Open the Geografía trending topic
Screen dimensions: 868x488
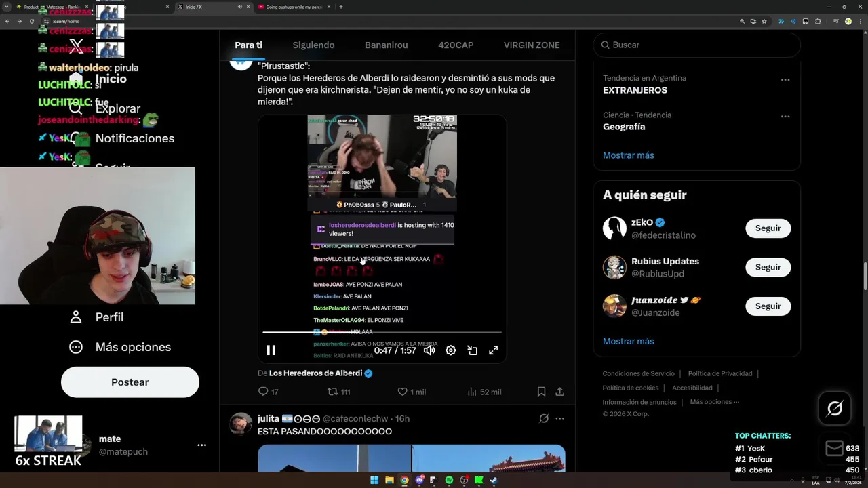(x=624, y=127)
